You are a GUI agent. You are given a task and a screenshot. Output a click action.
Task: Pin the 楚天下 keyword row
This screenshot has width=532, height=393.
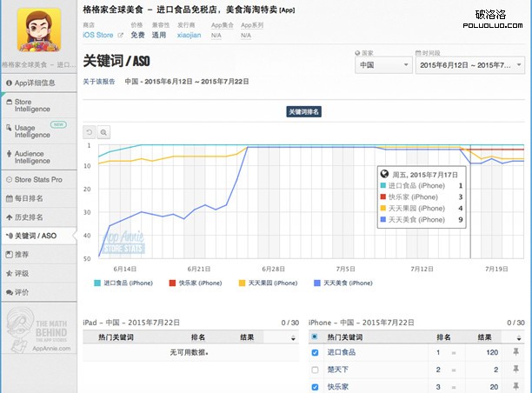515,369
